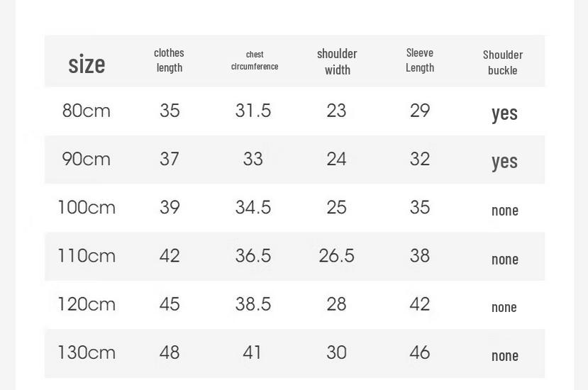Click the 80cm size row label

coord(87,111)
